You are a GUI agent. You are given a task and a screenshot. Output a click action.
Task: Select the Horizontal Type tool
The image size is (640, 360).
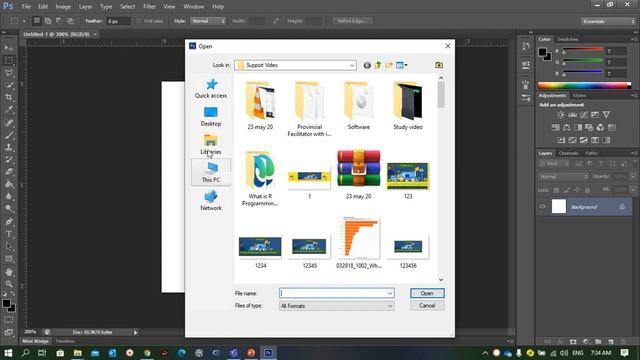click(9, 234)
